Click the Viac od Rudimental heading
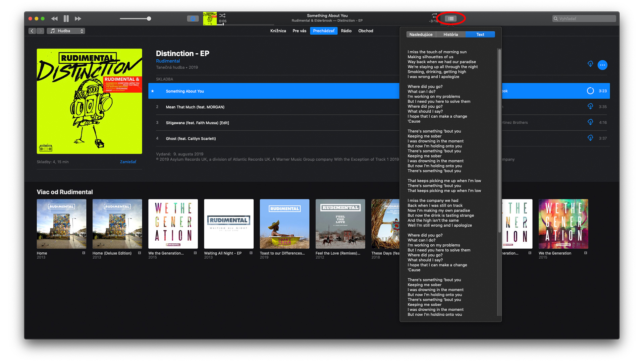The image size is (644, 362). point(65,192)
